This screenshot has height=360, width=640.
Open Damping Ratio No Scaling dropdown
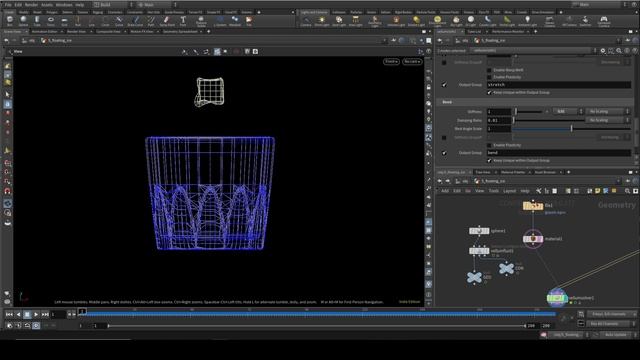pos(608,120)
